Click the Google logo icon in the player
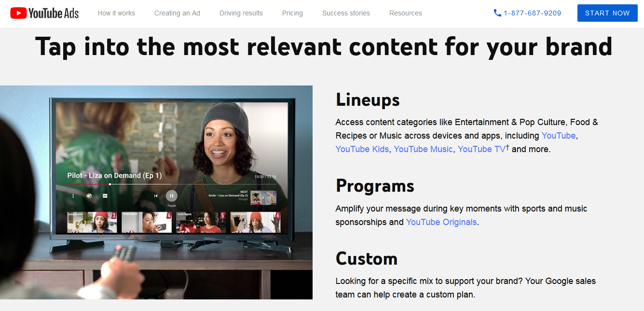 (89, 196)
